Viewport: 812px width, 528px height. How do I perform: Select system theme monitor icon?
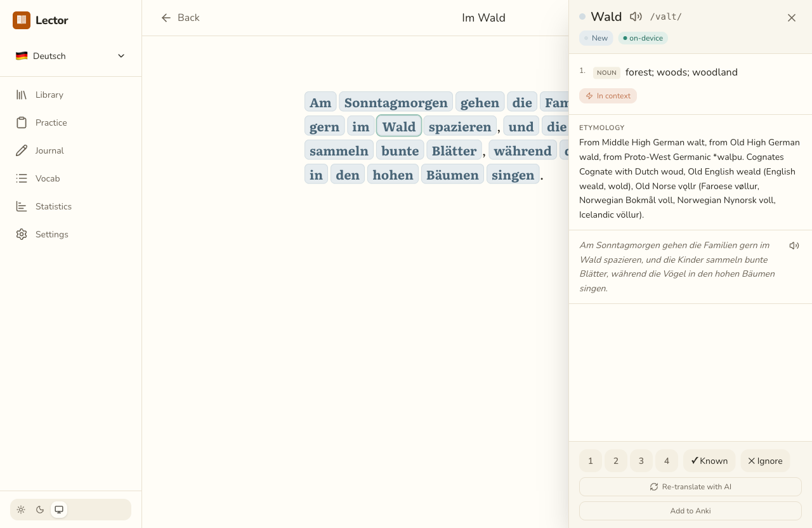tap(59, 510)
